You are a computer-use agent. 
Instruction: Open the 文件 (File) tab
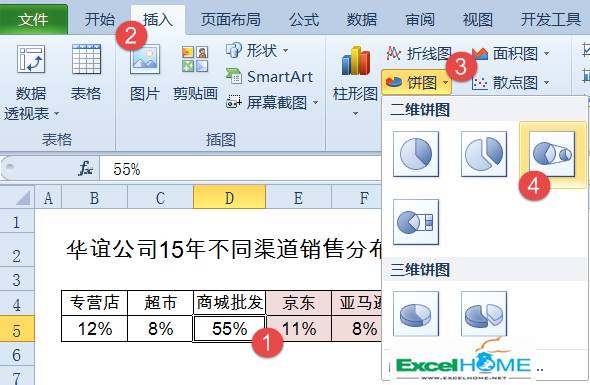pos(33,20)
